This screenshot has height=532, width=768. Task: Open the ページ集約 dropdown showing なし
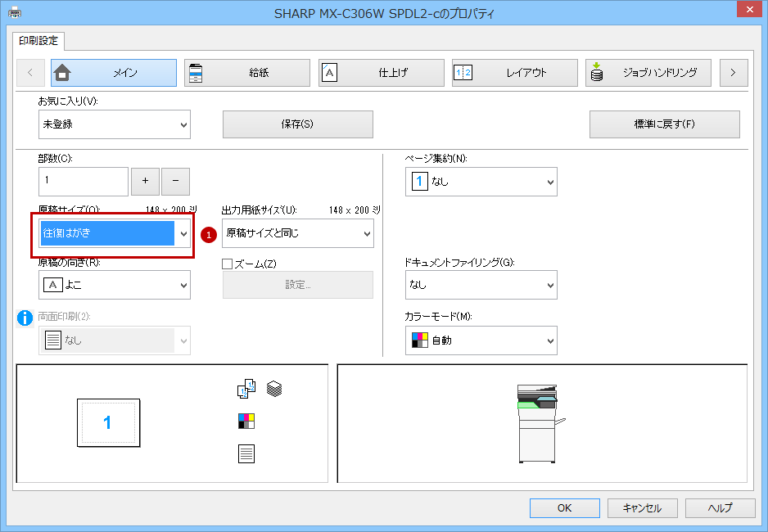click(481, 182)
